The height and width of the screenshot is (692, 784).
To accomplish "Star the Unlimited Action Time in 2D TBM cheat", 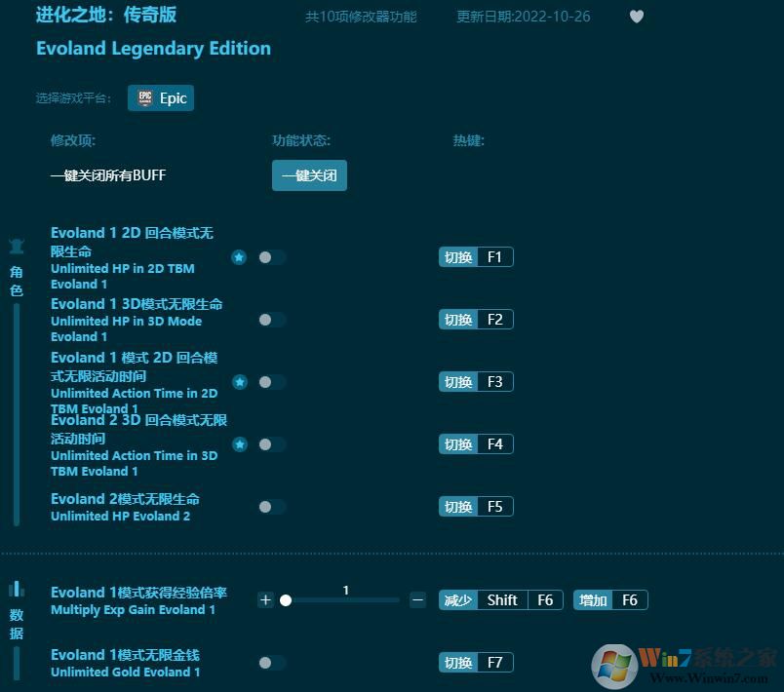I will click(x=240, y=382).
